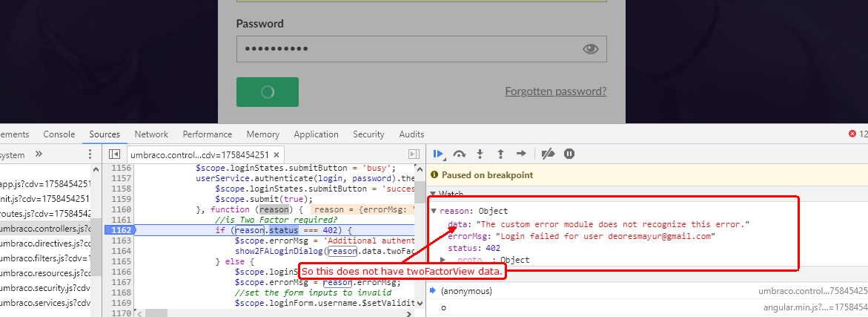Click the Paused on breakpoint banner

tap(647, 175)
